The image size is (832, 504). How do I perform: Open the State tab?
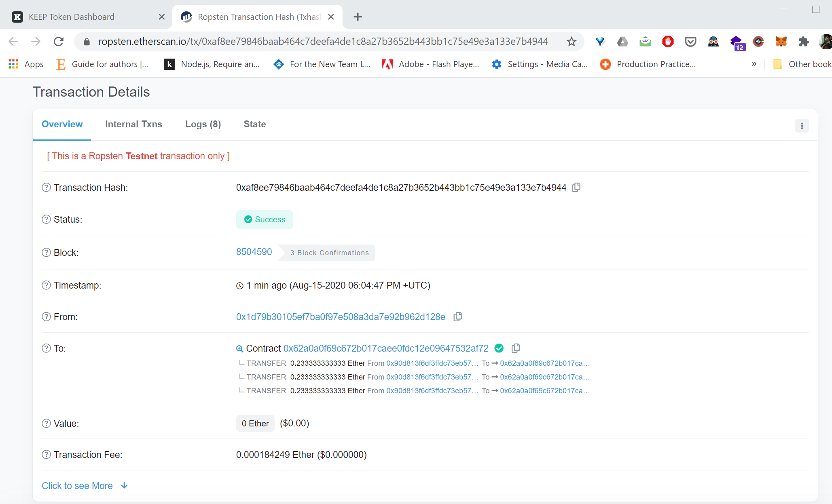[x=254, y=124]
